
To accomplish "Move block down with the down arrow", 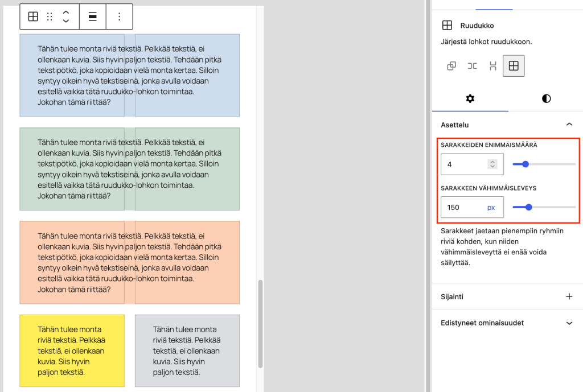I will pyautogui.click(x=66, y=20).
